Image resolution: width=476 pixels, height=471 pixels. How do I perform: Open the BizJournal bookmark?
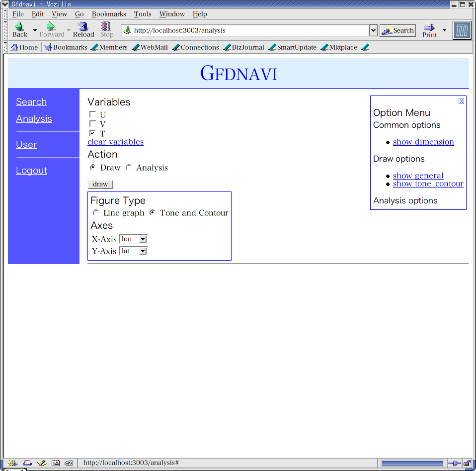[244, 47]
